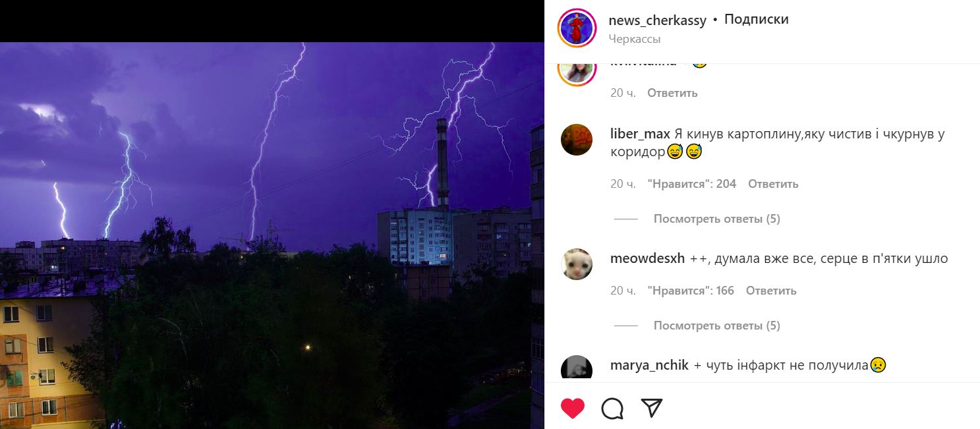Open the comment speech bubble icon

point(612,409)
